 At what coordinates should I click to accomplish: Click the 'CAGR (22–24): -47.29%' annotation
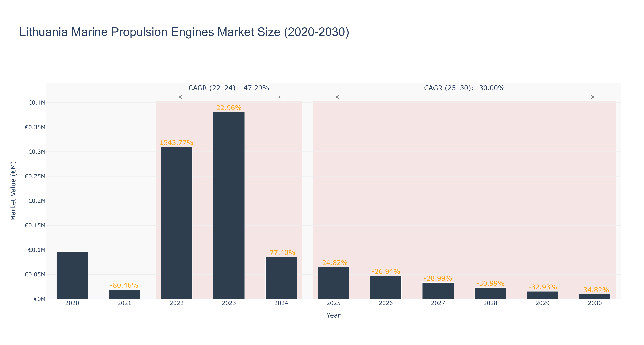point(229,88)
